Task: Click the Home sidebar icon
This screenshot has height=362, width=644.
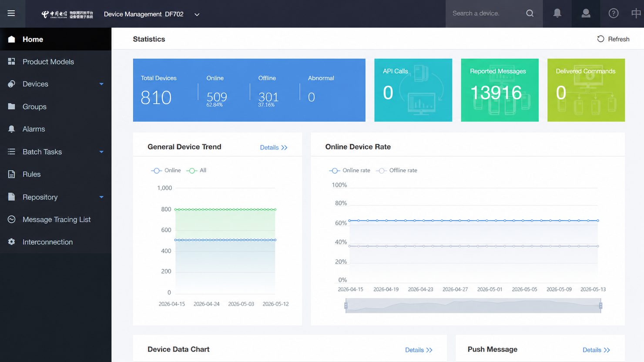Action: (12, 39)
